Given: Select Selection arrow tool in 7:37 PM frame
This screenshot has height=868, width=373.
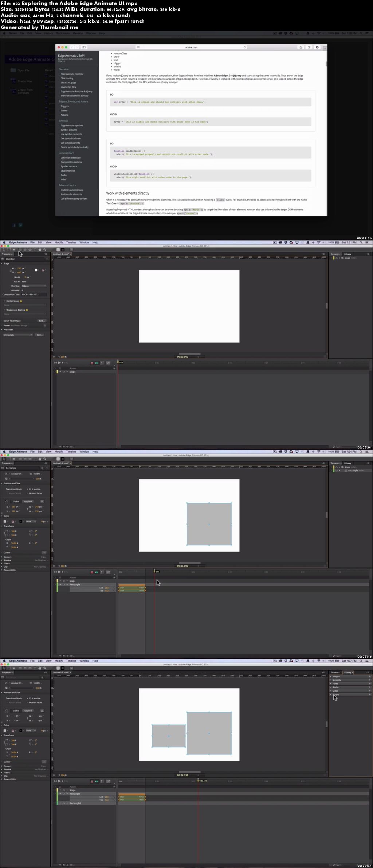Looking at the screenshot, I should coord(4,668).
